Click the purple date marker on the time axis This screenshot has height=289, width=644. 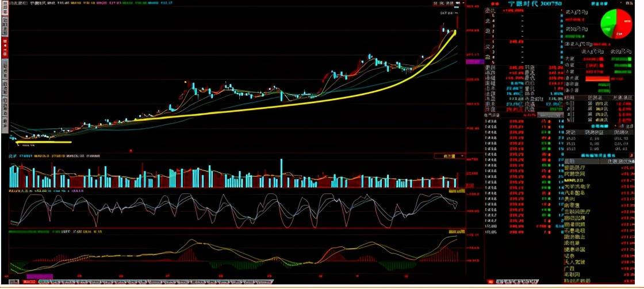pos(40,276)
